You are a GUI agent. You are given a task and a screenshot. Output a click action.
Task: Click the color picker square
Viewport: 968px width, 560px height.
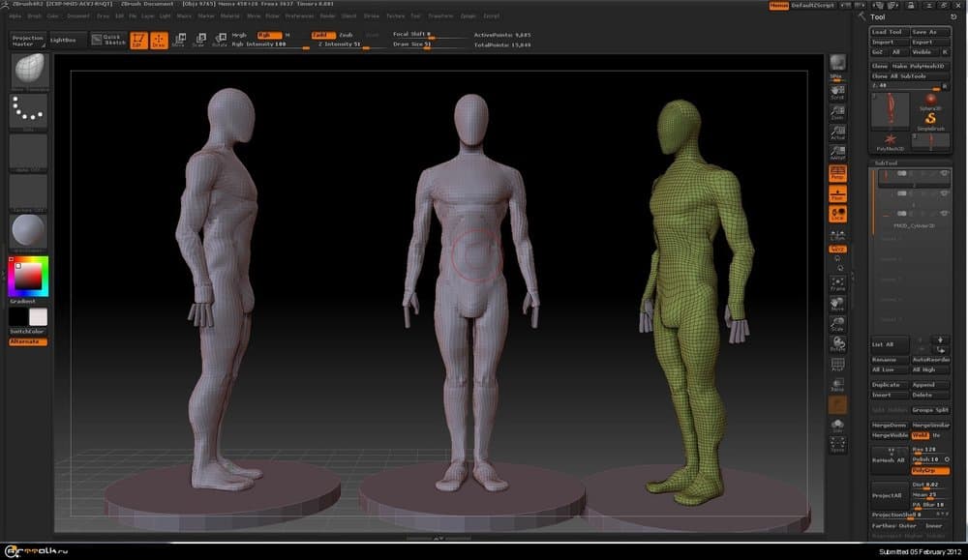coord(28,278)
